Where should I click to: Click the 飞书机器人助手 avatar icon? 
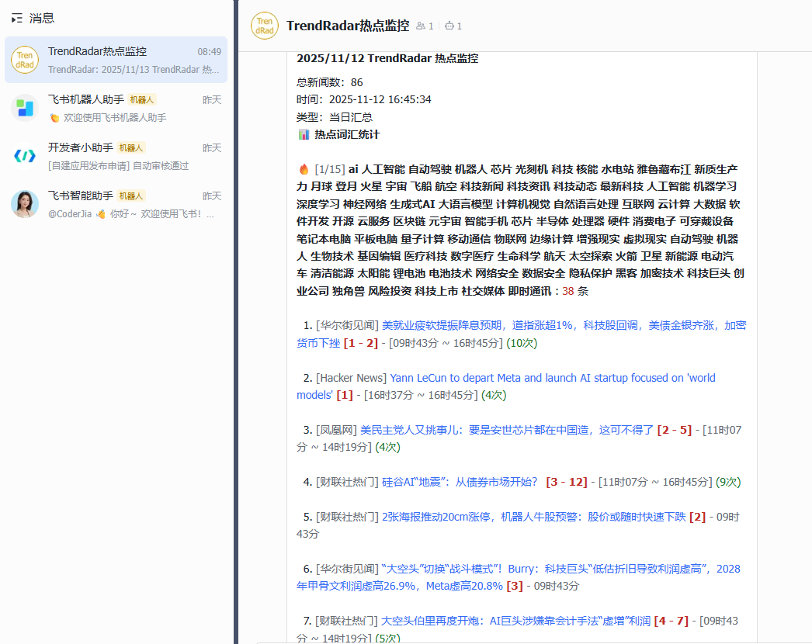[25, 108]
